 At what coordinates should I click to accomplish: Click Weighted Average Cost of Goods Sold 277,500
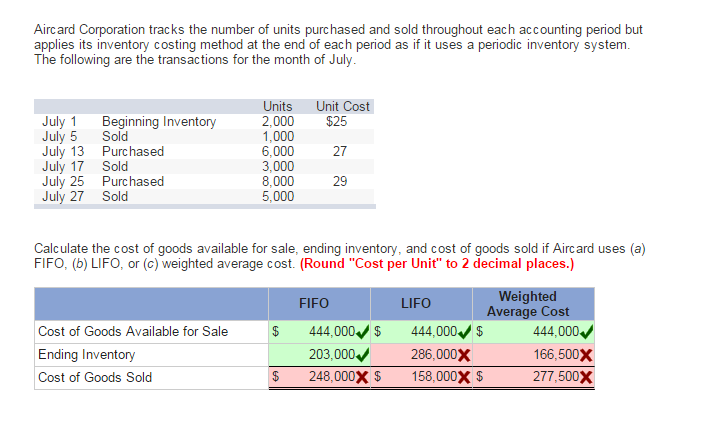coord(556,376)
